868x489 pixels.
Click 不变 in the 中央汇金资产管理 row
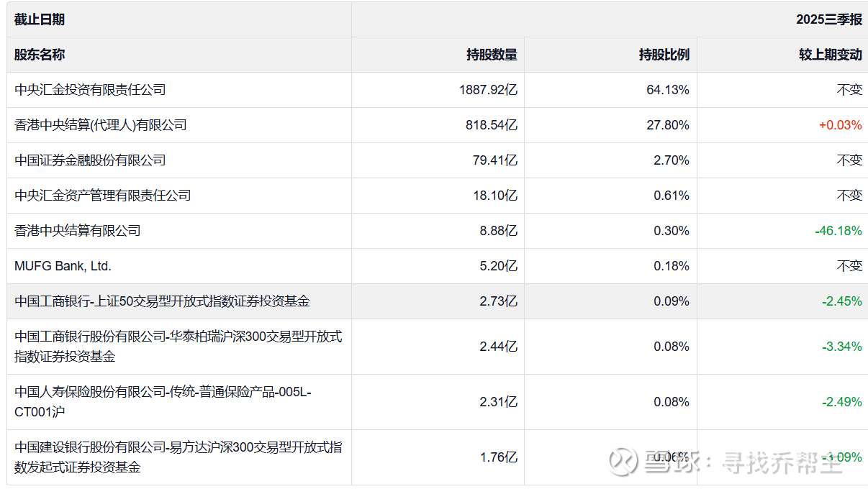click(849, 196)
